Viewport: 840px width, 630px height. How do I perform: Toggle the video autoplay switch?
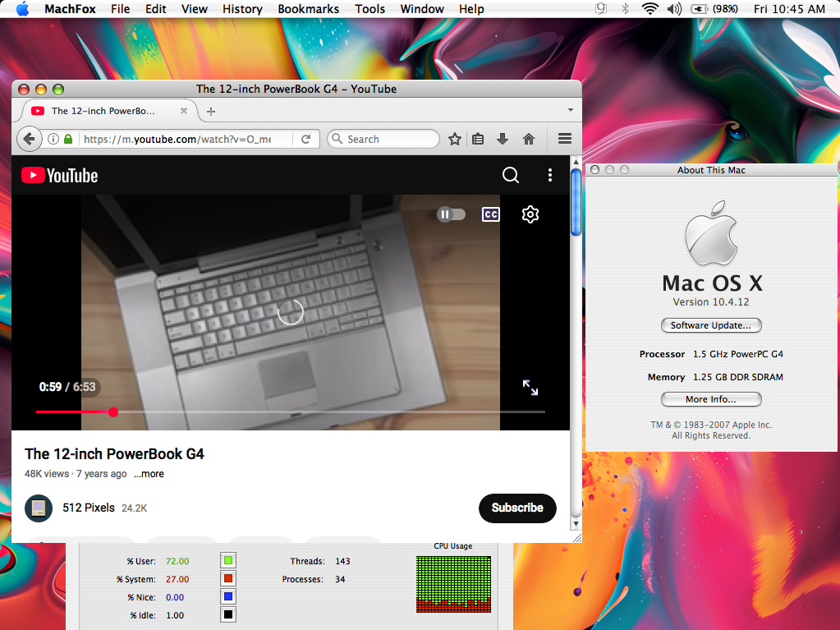[451, 214]
